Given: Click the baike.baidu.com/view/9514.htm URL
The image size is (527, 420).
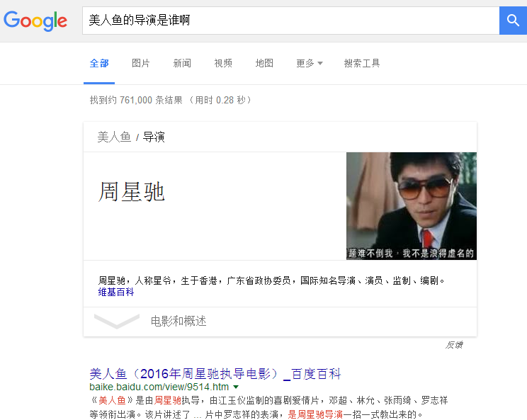Looking at the screenshot, I should 159,387.
